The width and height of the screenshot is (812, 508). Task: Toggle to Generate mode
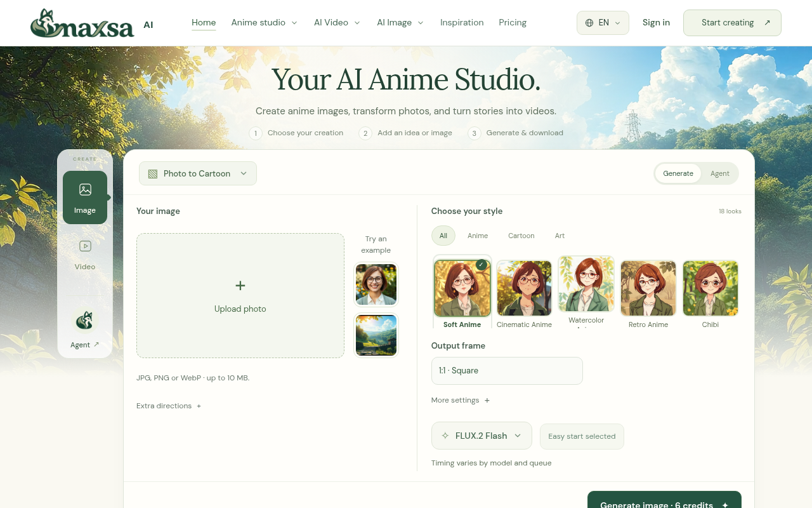tap(678, 173)
